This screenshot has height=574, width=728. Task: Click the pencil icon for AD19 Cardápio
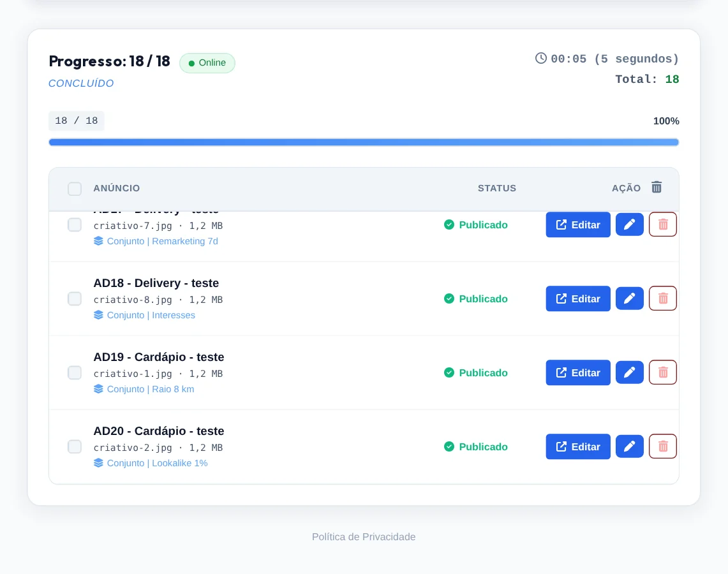pyautogui.click(x=629, y=372)
